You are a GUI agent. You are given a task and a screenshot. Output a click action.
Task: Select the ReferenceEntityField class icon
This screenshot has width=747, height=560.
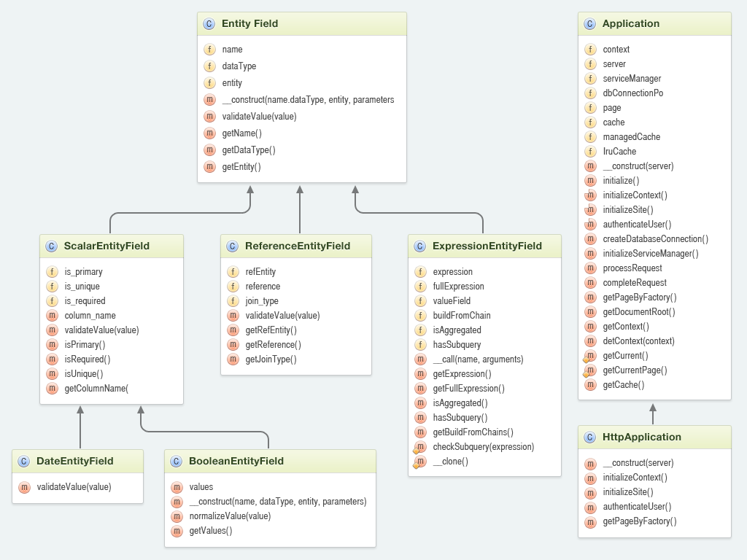coord(233,246)
